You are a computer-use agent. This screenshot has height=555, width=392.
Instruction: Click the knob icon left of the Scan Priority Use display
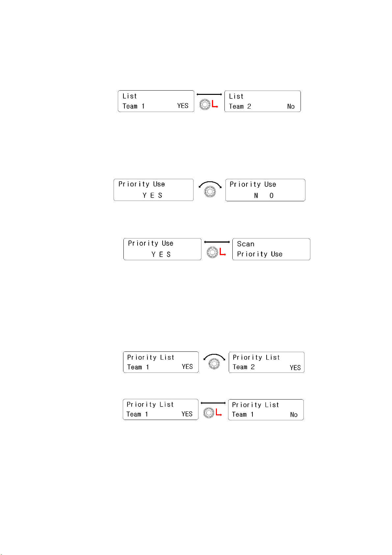(x=212, y=253)
